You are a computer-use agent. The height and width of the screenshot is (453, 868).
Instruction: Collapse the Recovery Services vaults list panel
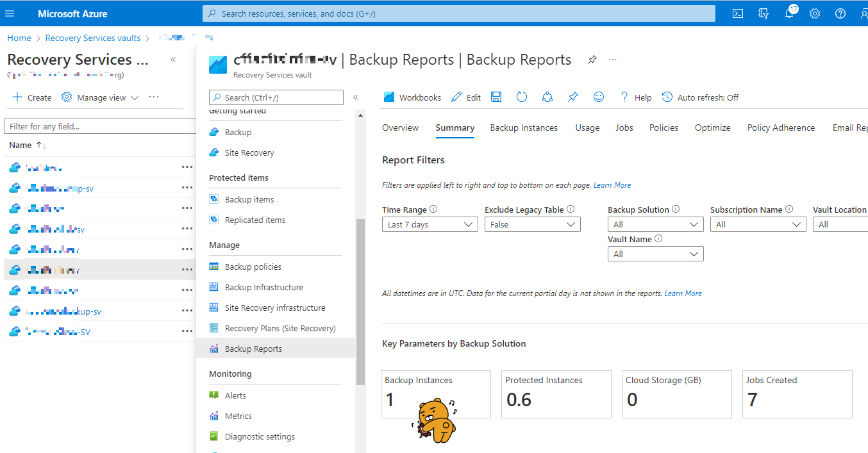click(x=173, y=60)
